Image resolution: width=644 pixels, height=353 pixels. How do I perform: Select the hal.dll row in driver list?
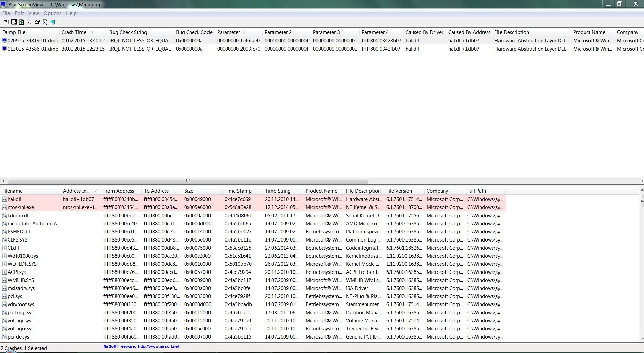coord(253,199)
